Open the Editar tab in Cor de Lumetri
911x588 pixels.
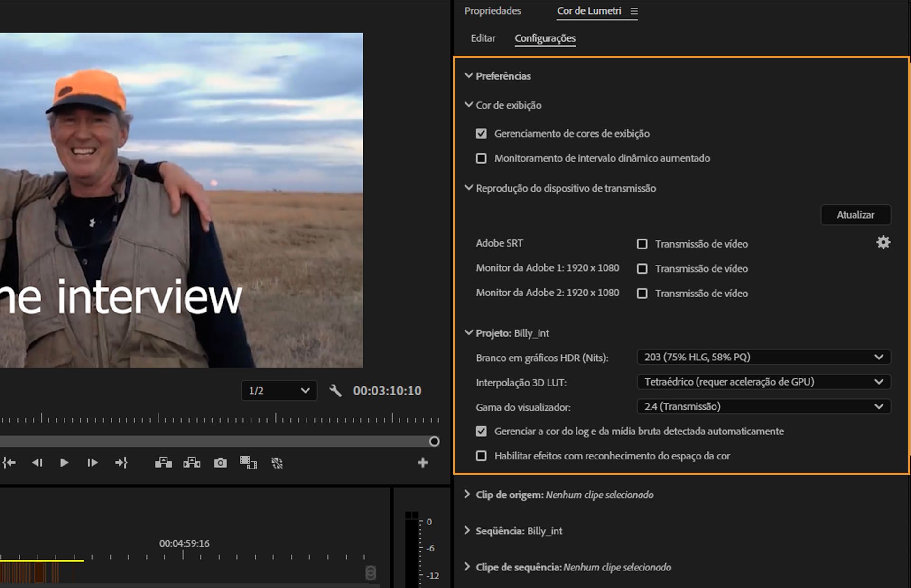(483, 38)
